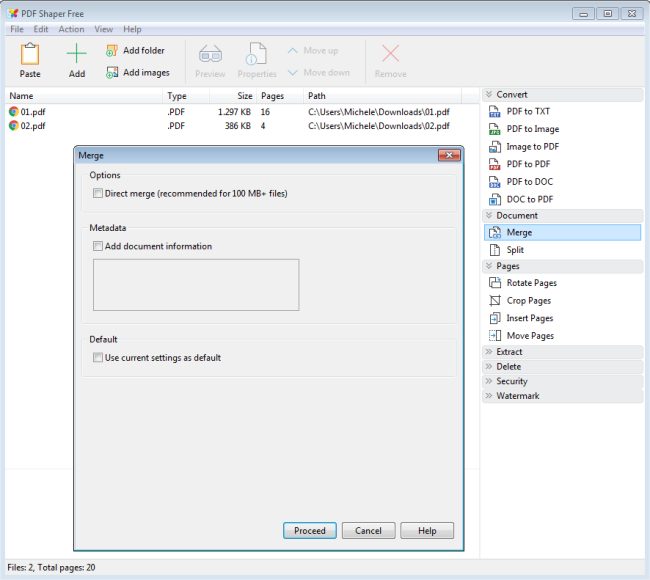Enable Direct merge checkbox
Viewport: 650px width, 580px height.
coord(98,193)
